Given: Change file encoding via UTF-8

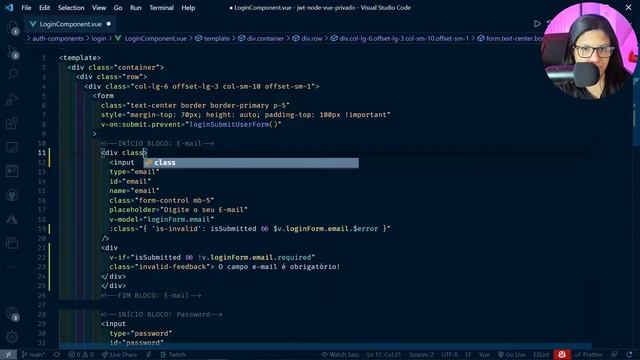Looking at the screenshot, I should point(449,355).
